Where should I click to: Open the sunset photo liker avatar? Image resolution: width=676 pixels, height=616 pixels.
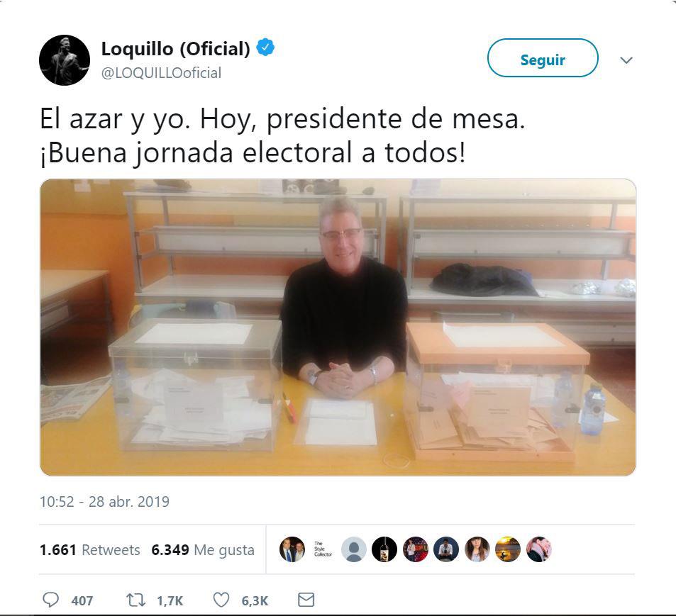[x=508, y=549]
